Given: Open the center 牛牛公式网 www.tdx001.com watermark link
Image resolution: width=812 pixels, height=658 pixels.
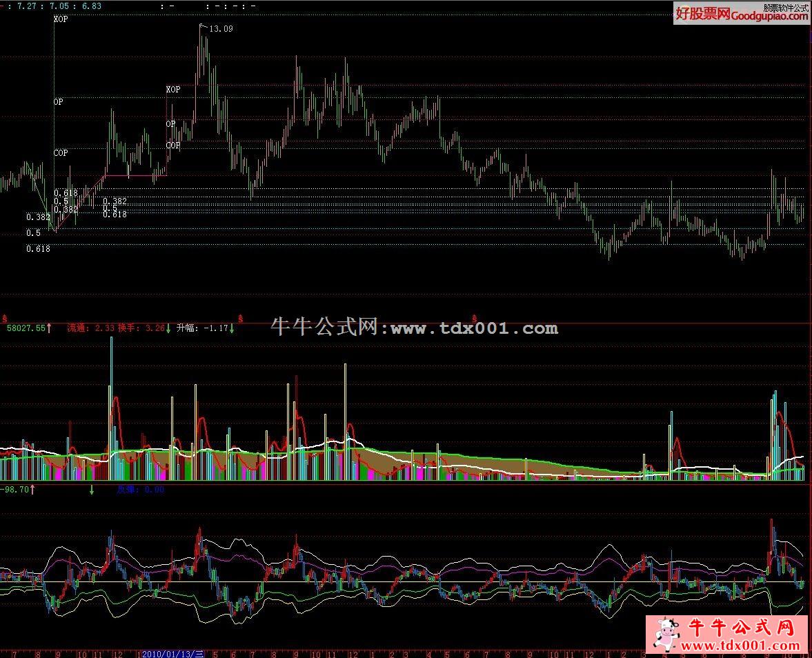Looking at the screenshot, I should coord(414,328).
